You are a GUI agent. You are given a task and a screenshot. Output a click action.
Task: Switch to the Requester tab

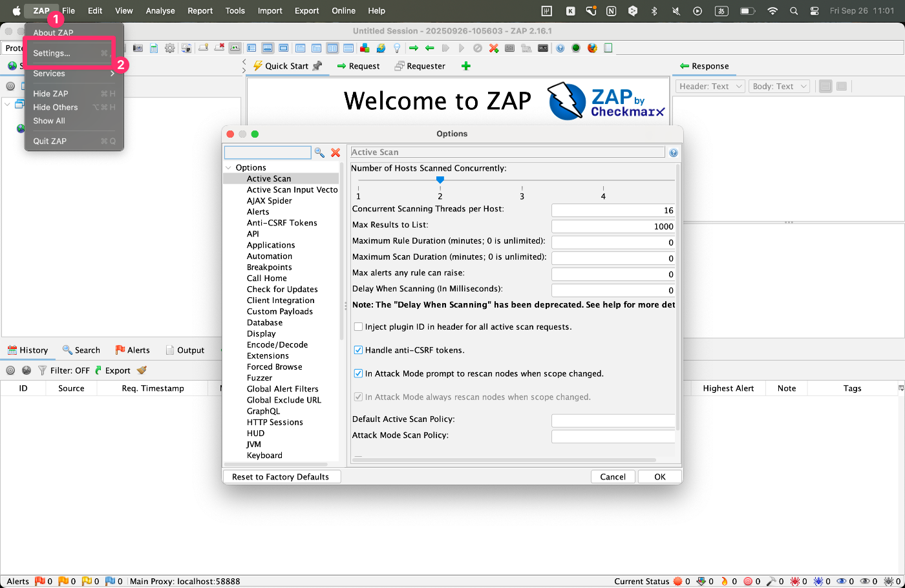420,66
